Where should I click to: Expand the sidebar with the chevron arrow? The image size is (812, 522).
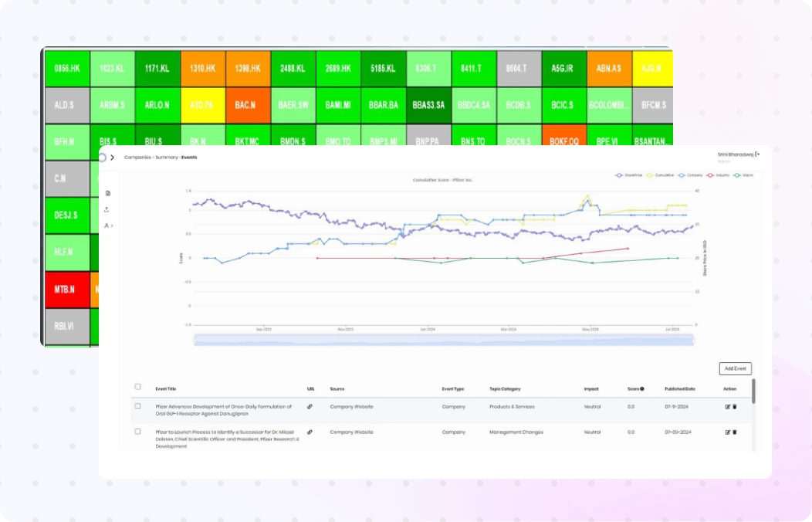pos(113,158)
